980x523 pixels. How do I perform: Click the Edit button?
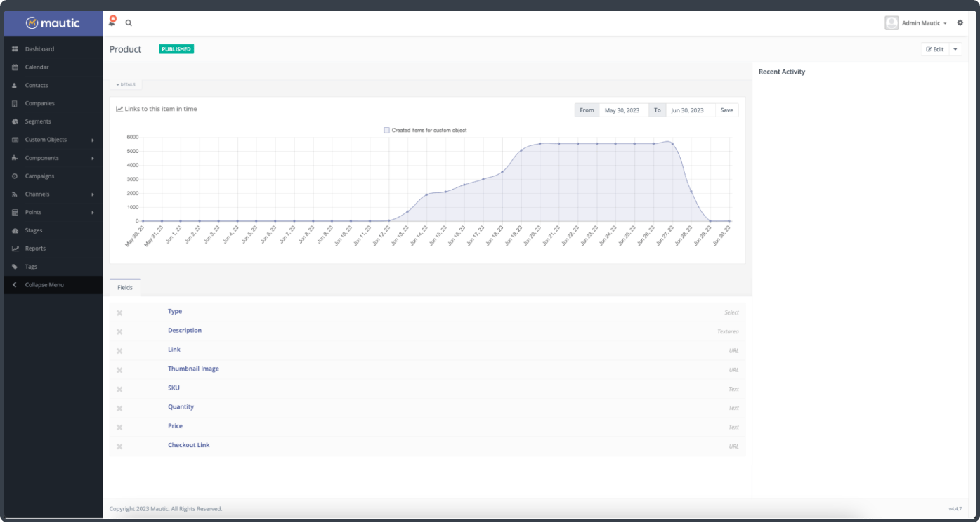click(935, 49)
